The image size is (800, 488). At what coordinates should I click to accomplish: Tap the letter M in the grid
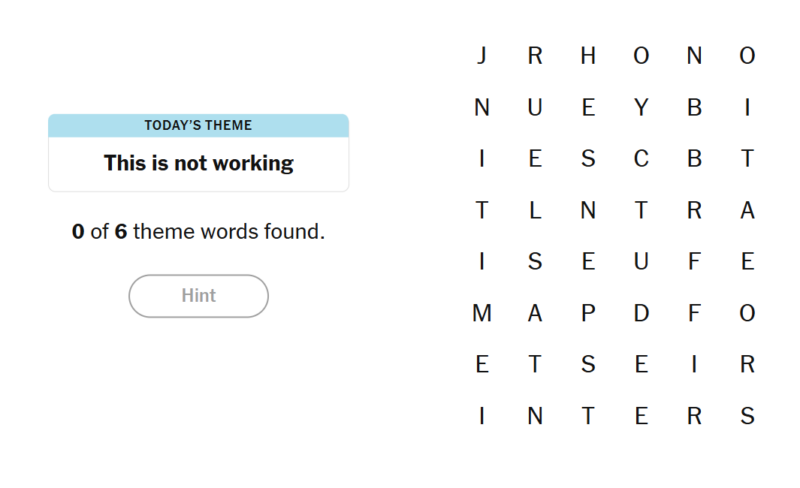(x=482, y=314)
